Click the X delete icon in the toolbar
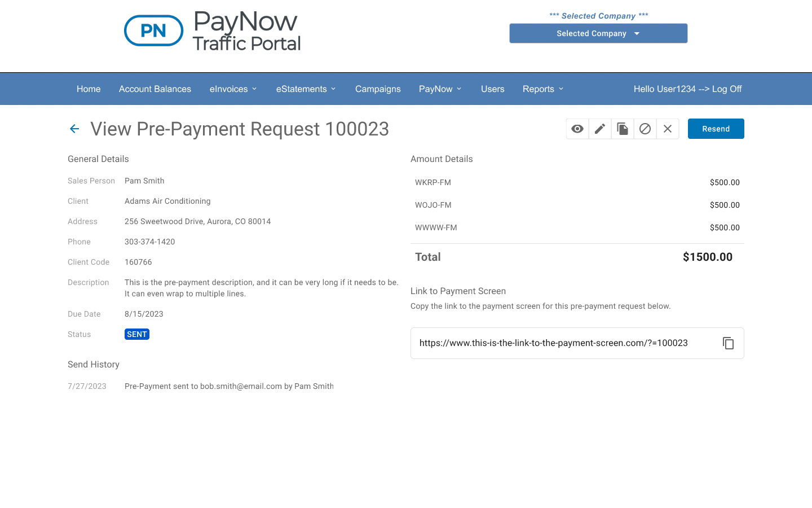Image resolution: width=812 pixels, height=508 pixels. click(668, 129)
